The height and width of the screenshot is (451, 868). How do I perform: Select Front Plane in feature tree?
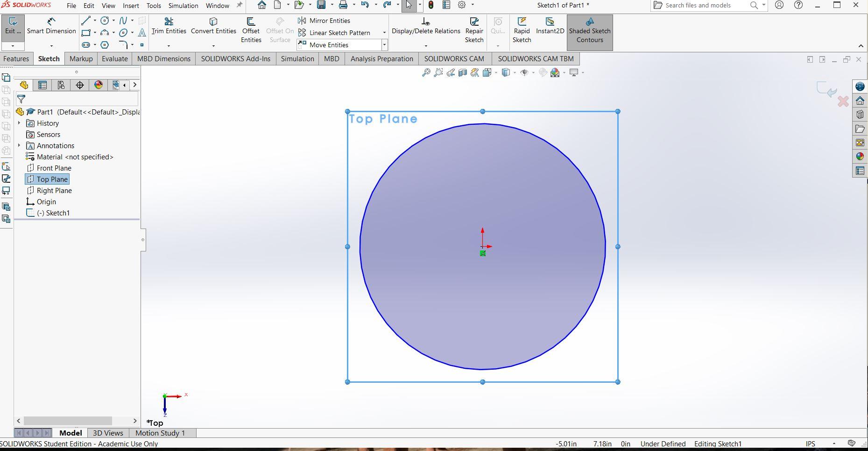point(49,168)
